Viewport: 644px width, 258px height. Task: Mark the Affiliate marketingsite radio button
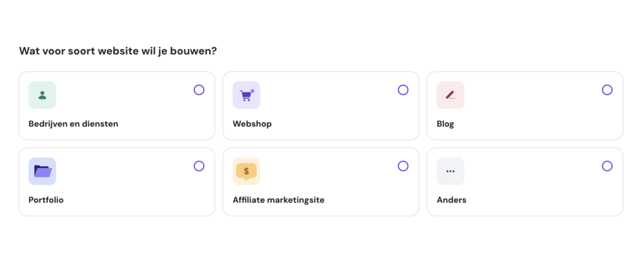tap(403, 166)
